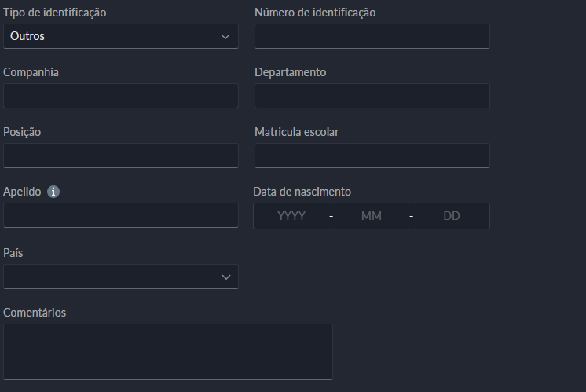This screenshot has height=392, width=586.
Task: Select the DD day segment of birth date
Action: 452,216
